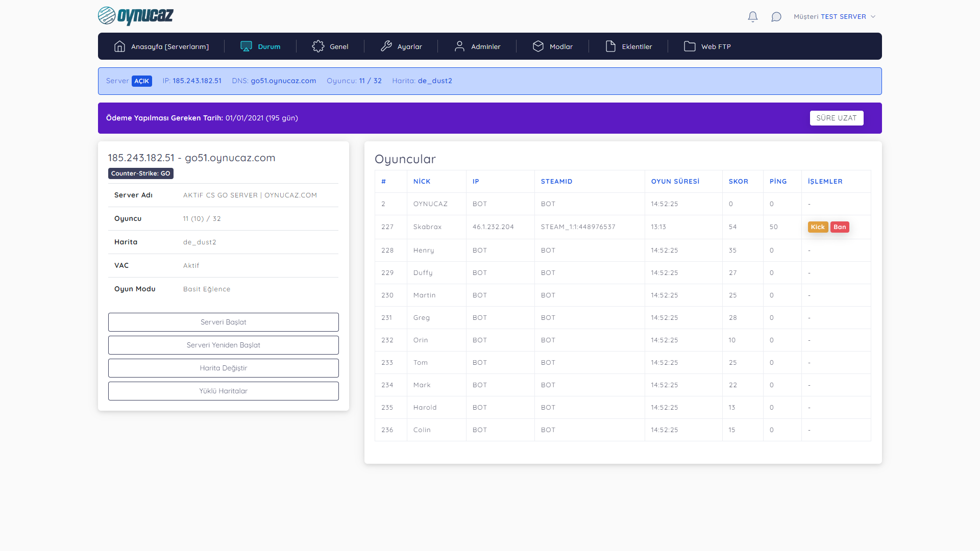Viewport: 980px width, 551px height.
Task: Click the Oyuncular heading
Action: [x=405, y=159]
